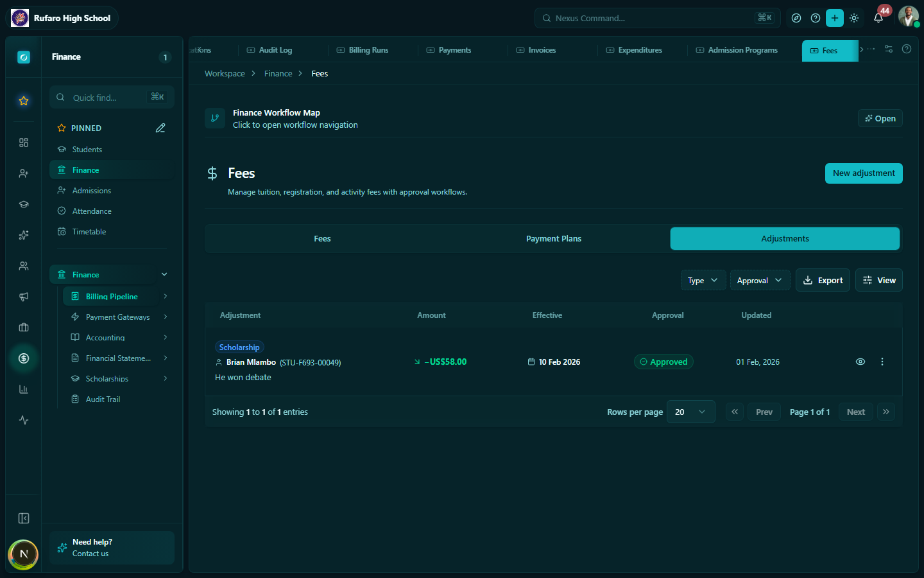
Task: Expand Financial Statements submenu
Action: (166, 358)
